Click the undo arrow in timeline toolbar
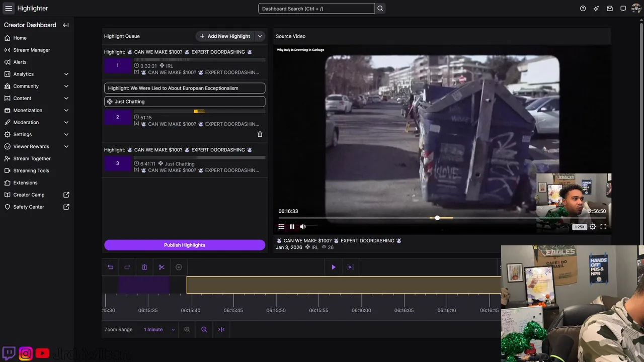 pos(111,267)
